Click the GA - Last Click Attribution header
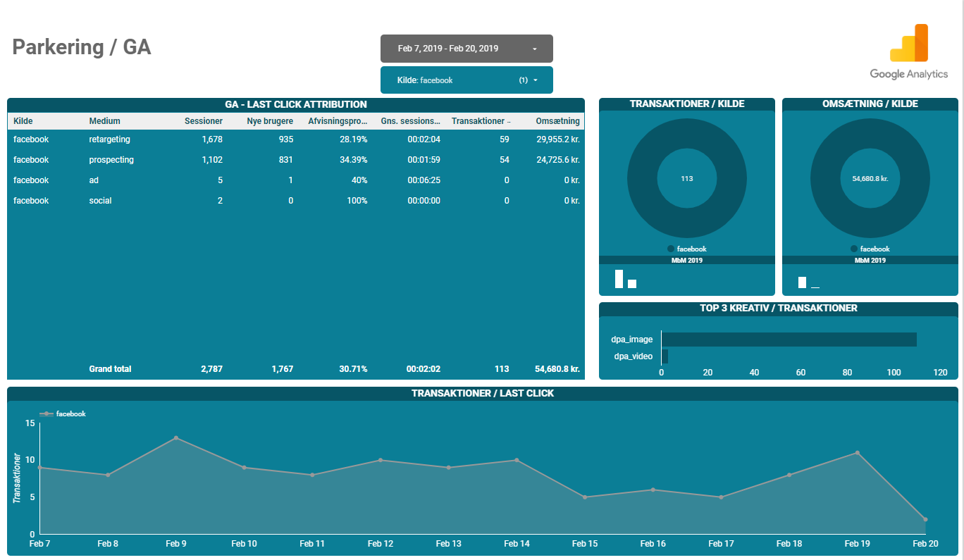This screenshot has height=560, width=964. 296,104
